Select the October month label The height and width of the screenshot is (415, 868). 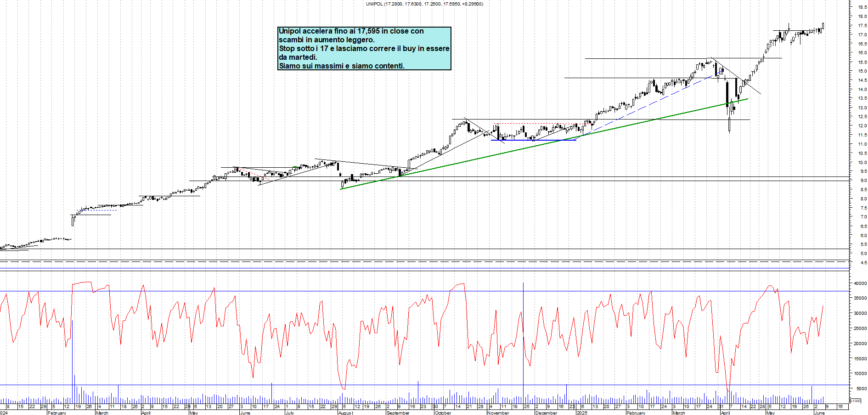pos(443,413)
